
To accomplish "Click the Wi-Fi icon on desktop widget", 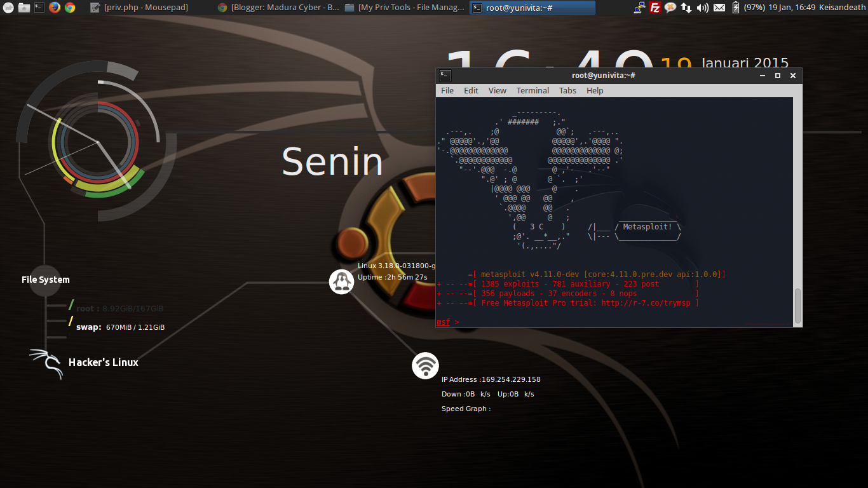I will (x=425, y=366).
